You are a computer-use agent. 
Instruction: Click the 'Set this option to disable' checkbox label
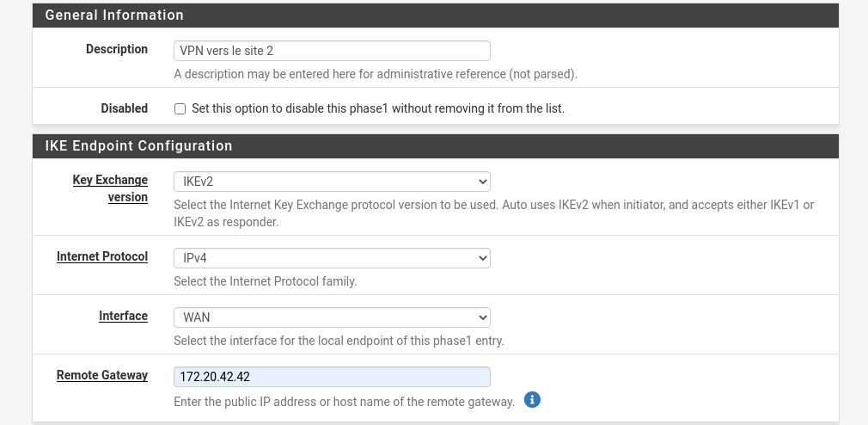(x=377, y=109)
